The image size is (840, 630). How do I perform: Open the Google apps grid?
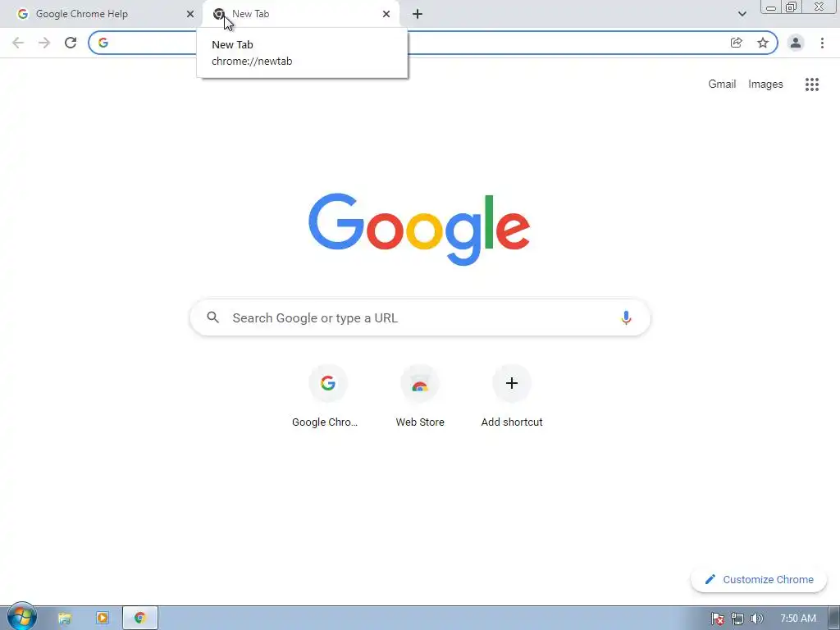tap(812, 84)
